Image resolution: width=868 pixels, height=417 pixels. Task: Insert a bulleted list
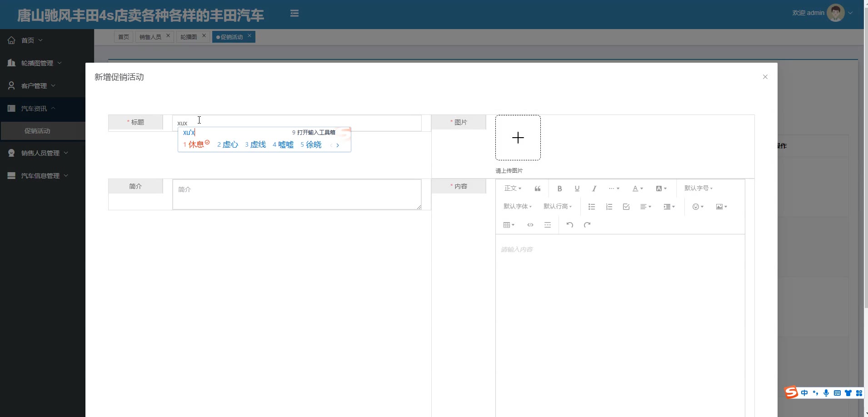pyautogui.click(x=592, y=207)
